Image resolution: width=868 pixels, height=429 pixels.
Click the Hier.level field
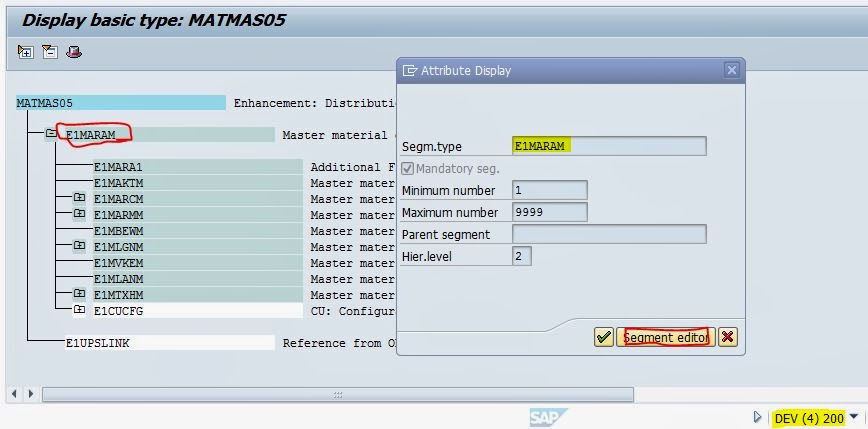pos(522,256)
